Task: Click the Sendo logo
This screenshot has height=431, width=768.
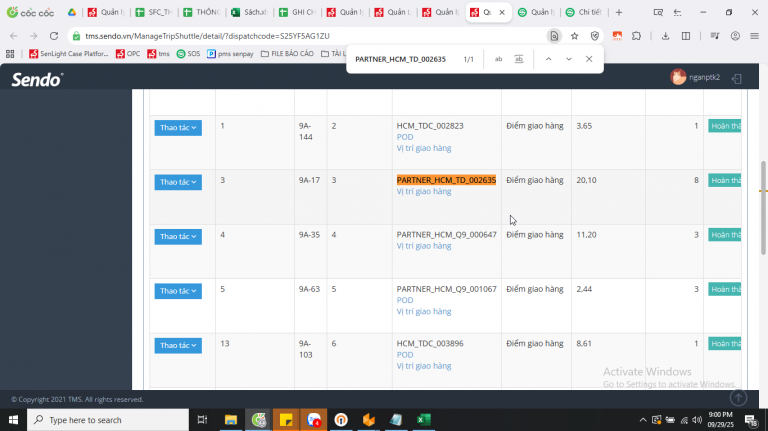Action: point(37,79)
